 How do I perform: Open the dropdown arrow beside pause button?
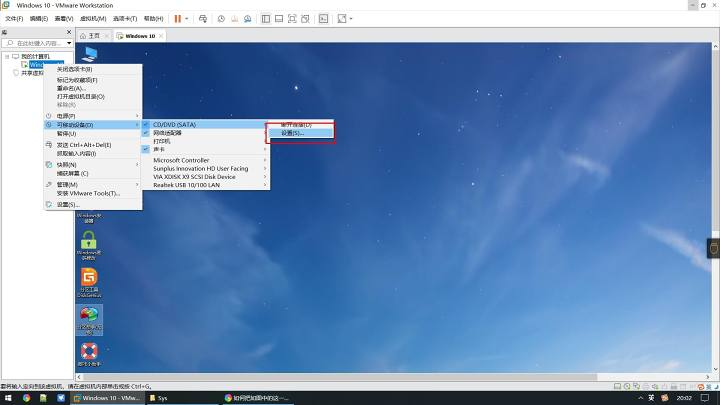186,19
